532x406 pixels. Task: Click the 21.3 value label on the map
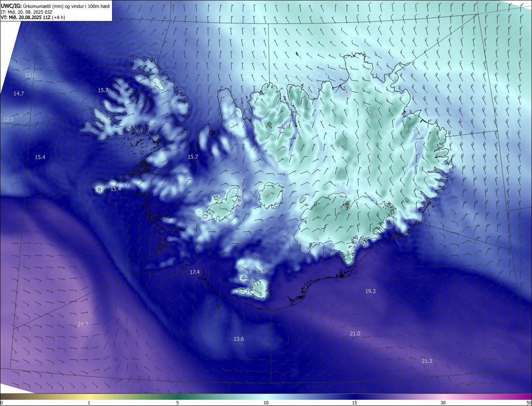[427, 361]
